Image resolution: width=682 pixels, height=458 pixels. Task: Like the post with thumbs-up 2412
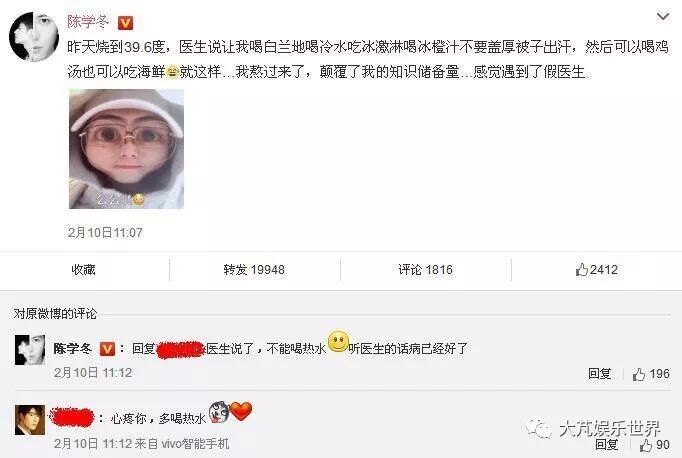click(596, 270)
